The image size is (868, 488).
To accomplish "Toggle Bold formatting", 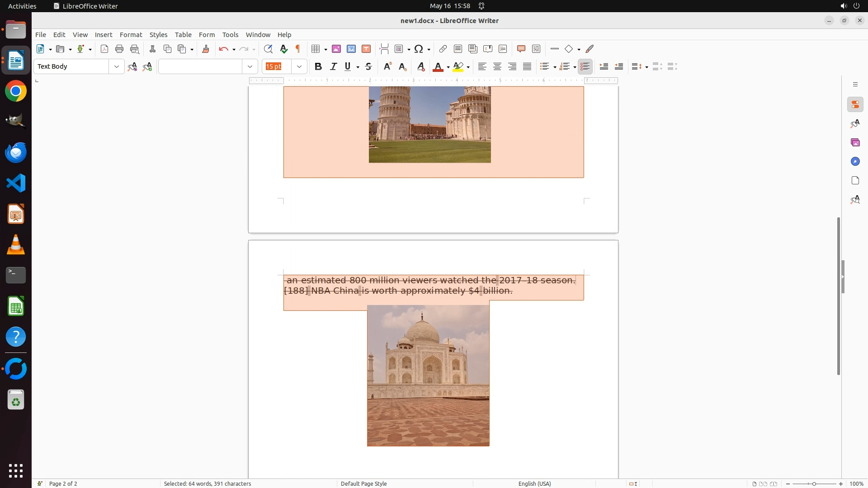I will click(318, 66).
